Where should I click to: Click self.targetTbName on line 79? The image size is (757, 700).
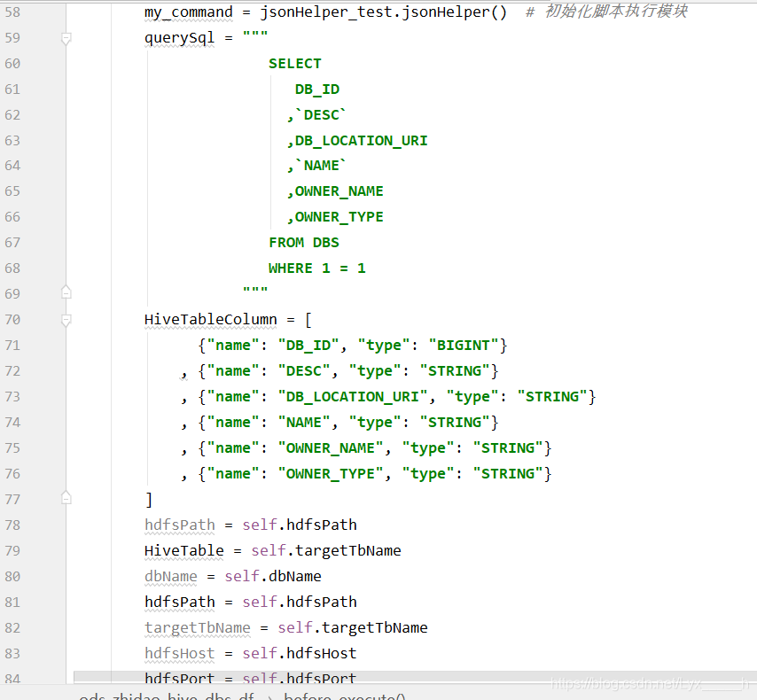pyautogui.click(x=326, y=550)
